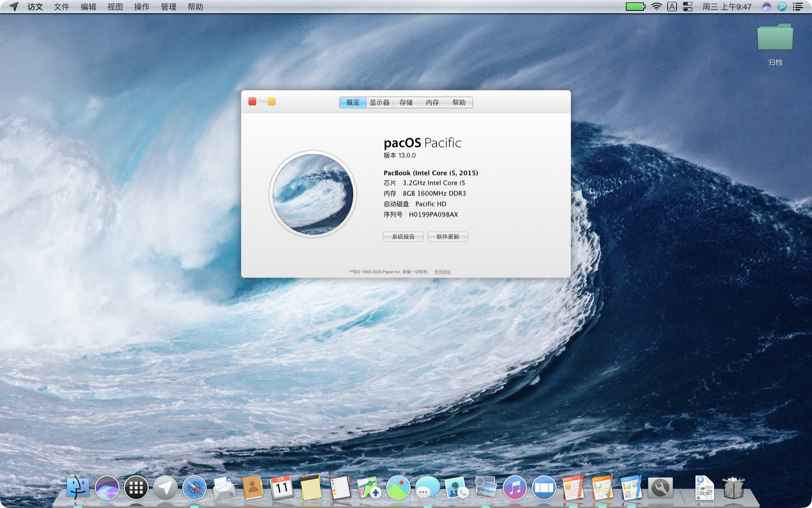Open the Contacts address book icon
This screenshot has height=508, width=812.
click(x=253, y=487)
